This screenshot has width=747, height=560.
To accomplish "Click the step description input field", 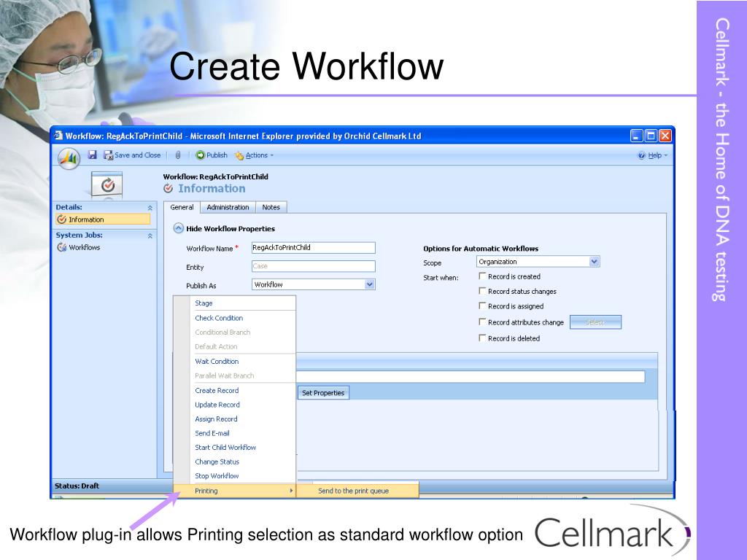I will (x=471, y=377).
